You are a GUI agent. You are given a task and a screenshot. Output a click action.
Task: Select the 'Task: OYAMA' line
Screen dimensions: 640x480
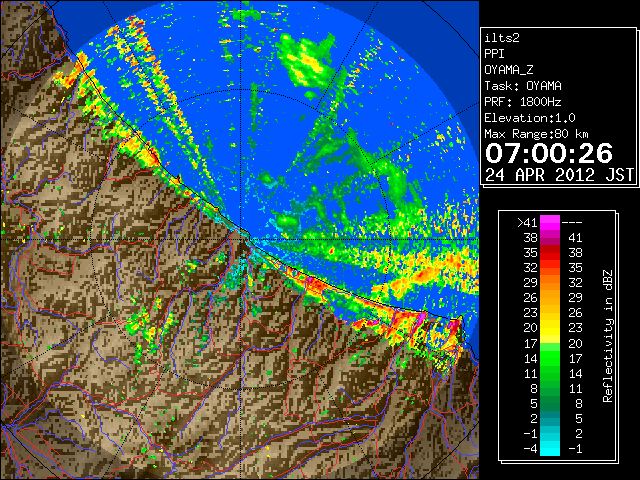coord(523,86)
